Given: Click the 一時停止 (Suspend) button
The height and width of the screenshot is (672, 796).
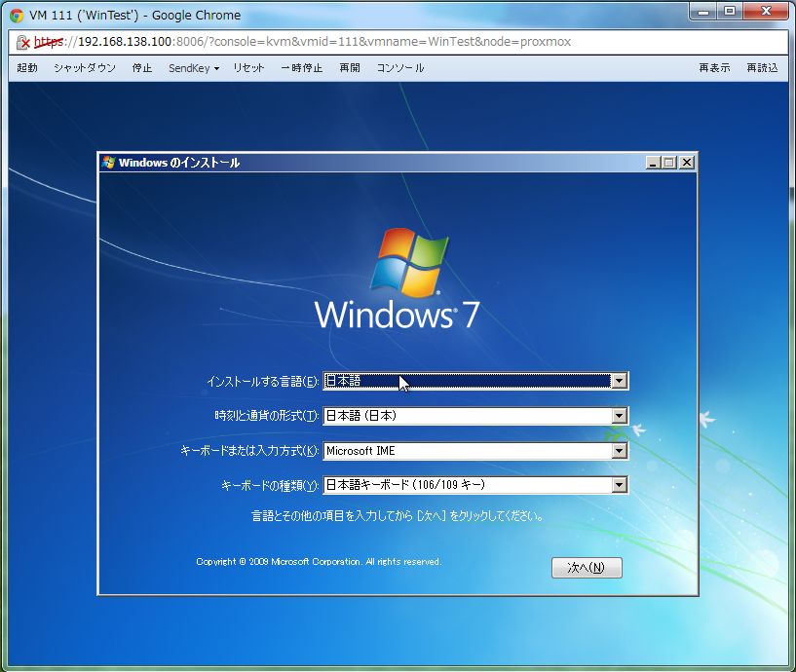Looking at the screenshot, I should (x=302, y=68).
